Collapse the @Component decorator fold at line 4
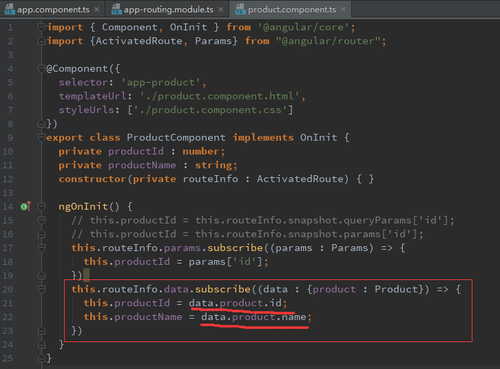The height and width of the screenshot is (369, 500). click(x=42, y=69)
